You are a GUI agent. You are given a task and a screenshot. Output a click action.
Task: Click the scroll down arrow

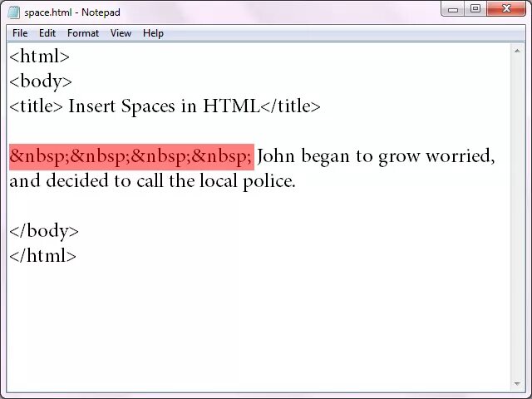[517, 384]
